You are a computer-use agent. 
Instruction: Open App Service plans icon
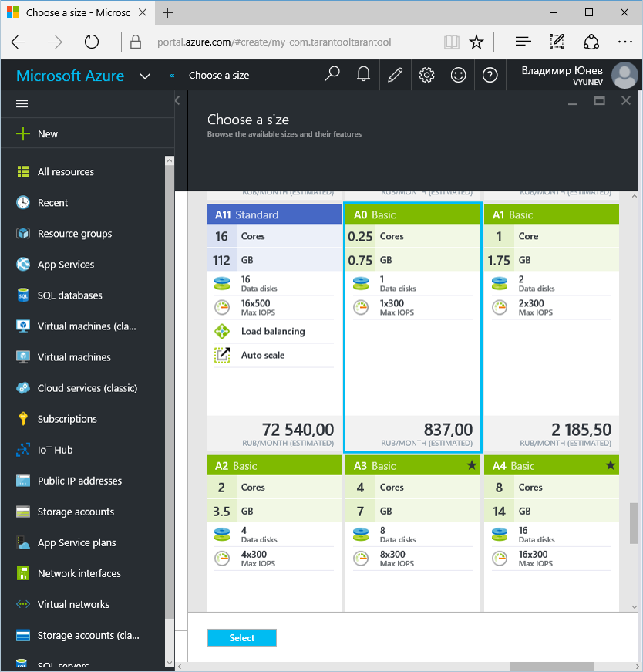pyautogui.click(x=22, y=542)
